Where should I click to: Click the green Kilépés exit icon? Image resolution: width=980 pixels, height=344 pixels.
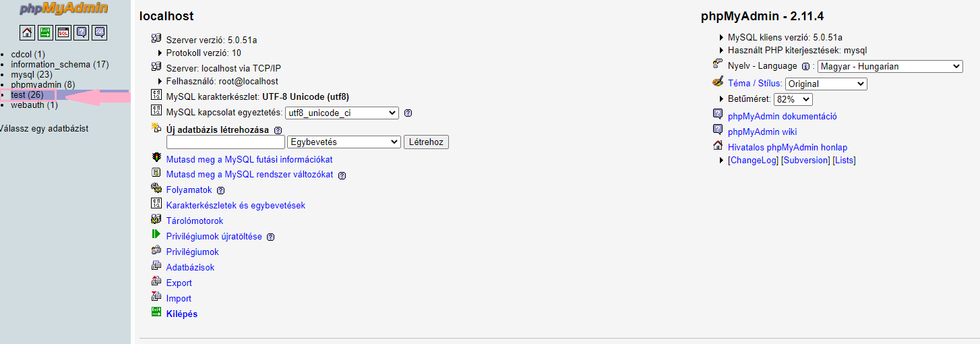[x=156, y=313]
